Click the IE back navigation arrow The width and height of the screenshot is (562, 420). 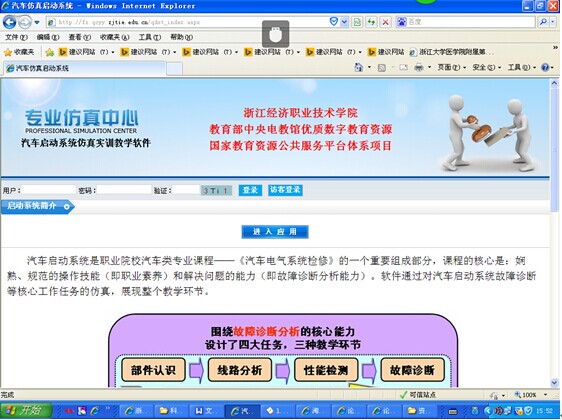(x=10, y=23)
